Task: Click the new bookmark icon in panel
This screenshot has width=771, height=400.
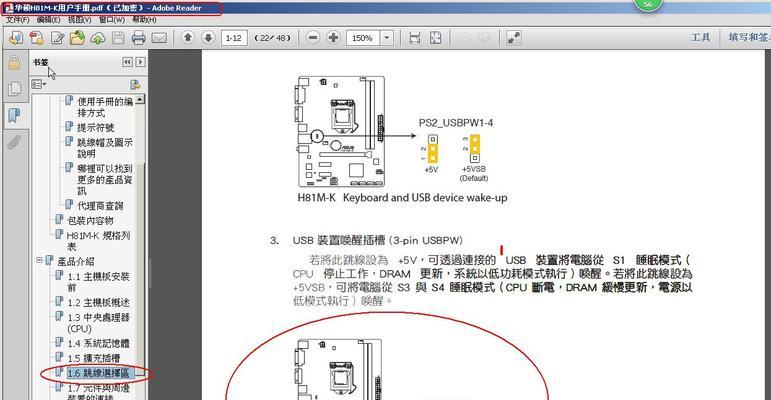Action: click(x=135, y=85)
